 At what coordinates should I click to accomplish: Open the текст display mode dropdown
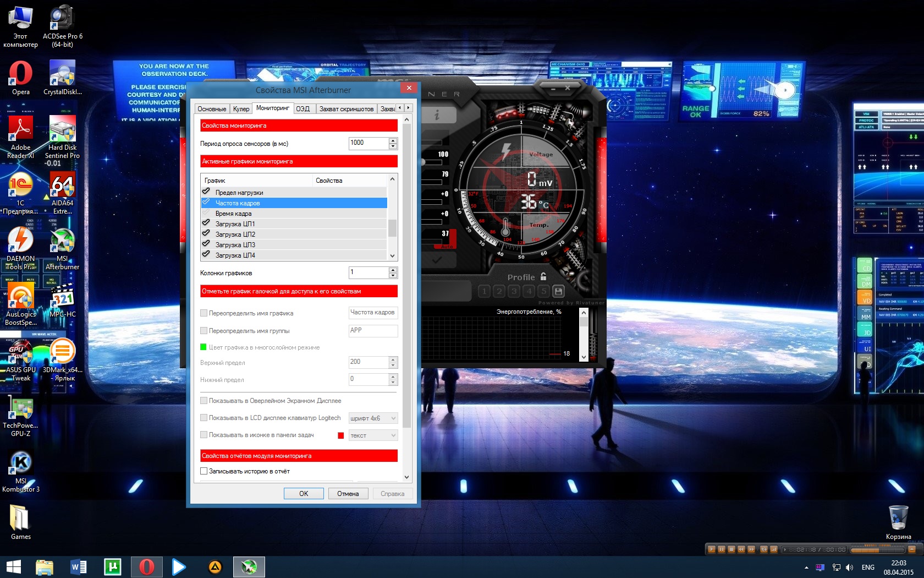point(373,435)
